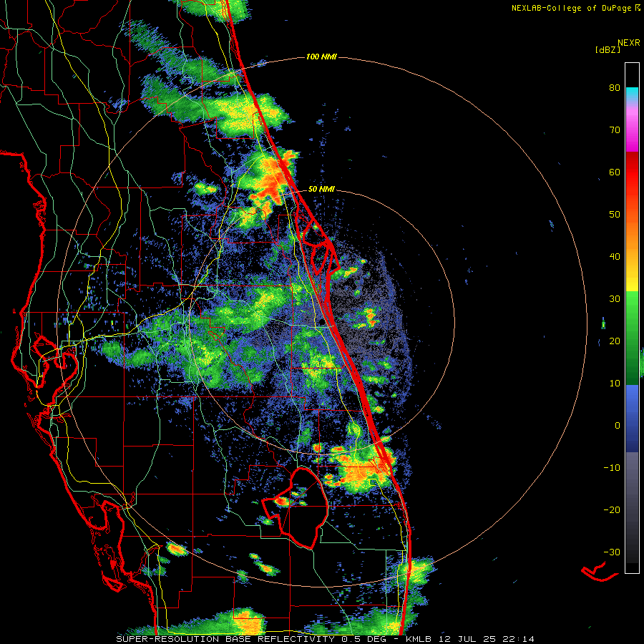Click the 20 value on the dBZ scale
The height and width of the screenshot is (644, 644).
coord(615,341)
